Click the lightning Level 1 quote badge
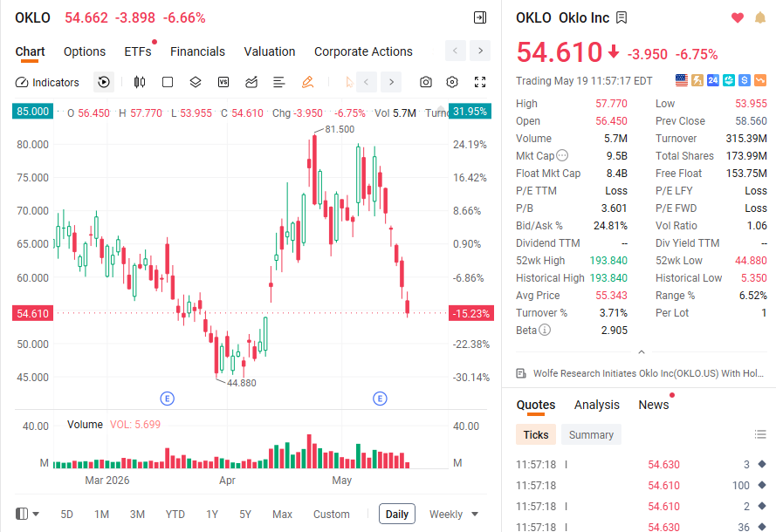776x532 pixels. point(697,80)
